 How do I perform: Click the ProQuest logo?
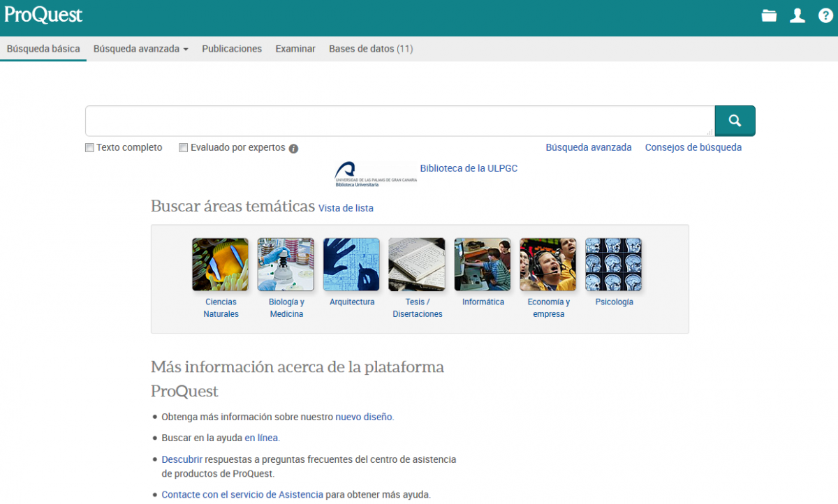[43, 15]
